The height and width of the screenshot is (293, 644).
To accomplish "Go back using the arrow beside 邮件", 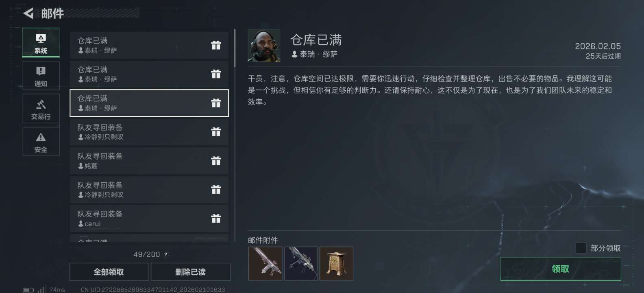I will [28, 13].
